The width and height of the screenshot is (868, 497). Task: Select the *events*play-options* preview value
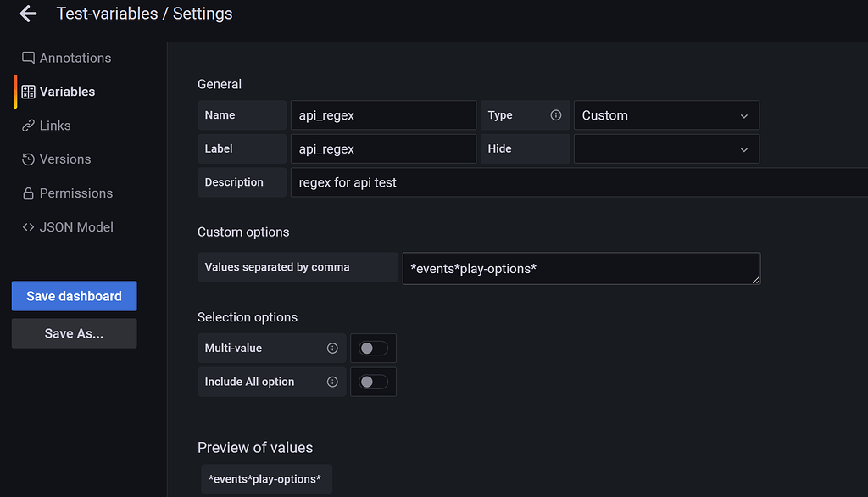pyautogui.click(x=266, y=478)
